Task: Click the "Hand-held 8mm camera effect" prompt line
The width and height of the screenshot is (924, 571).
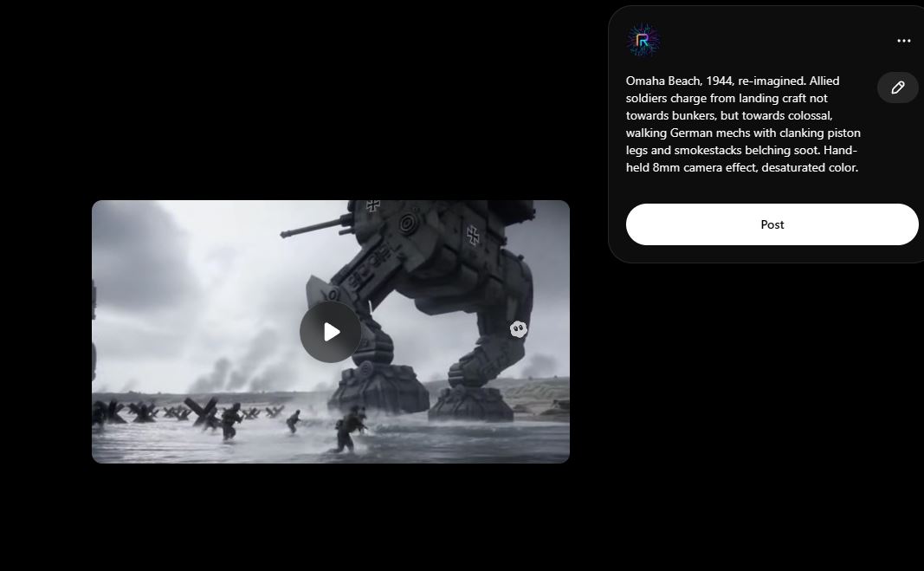Action: click(741, 167)
